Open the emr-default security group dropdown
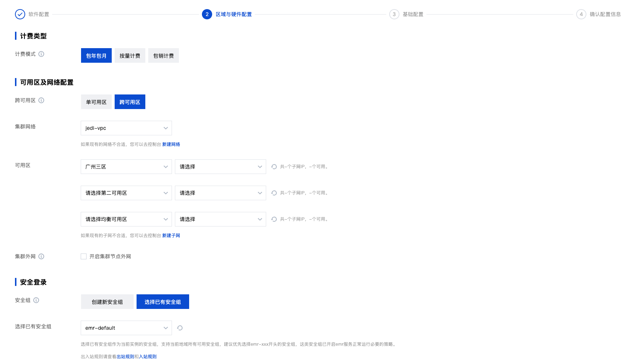 click(126, 328)
